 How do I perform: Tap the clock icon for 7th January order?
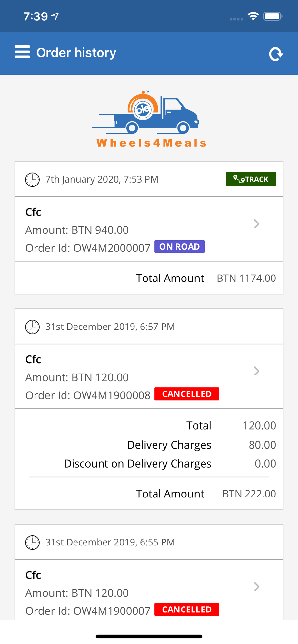(x=33, y=179)
